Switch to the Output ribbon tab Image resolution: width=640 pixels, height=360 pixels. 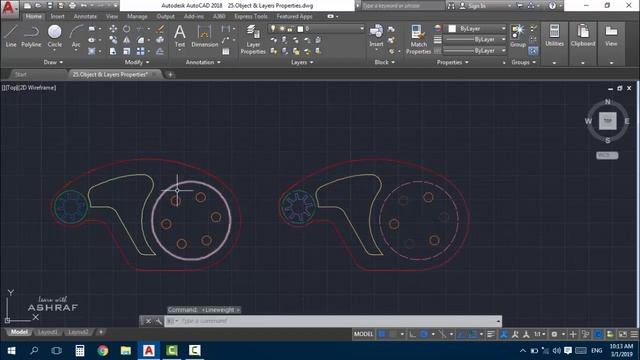coord(165,16)
